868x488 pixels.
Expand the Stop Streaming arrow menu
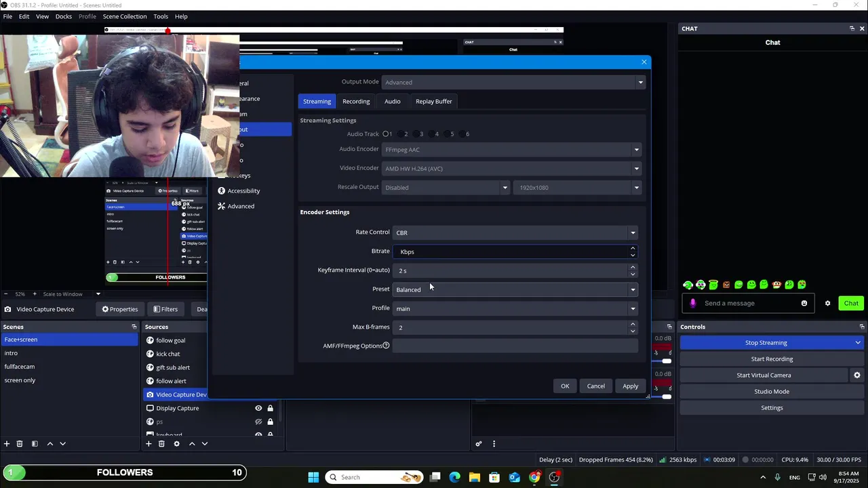point(858,343)
